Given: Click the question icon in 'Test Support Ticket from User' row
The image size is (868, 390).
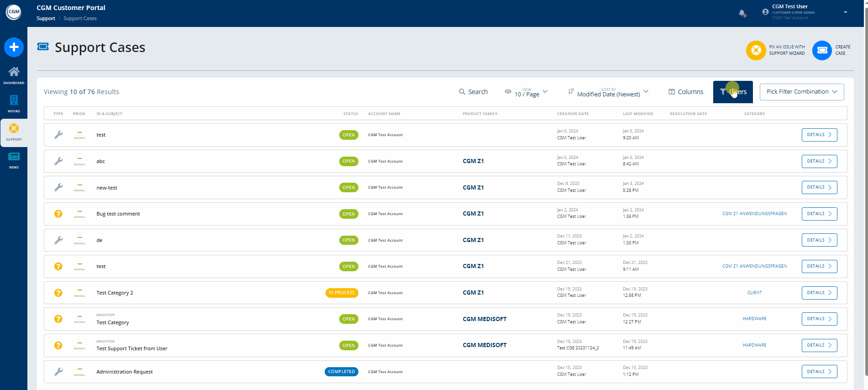Looking at the screenshot, I should pyautogui.click(x=58, y=345).
